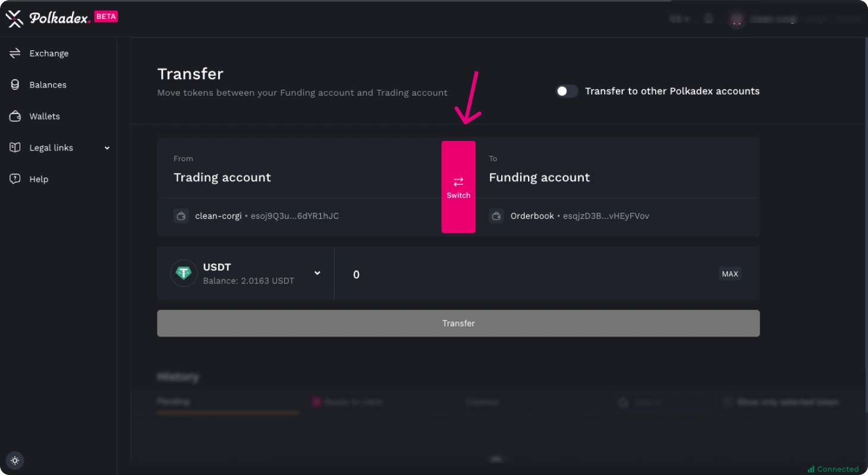
Task: Go to Balances in the sidebar
Action: click(x=48, y=85)
